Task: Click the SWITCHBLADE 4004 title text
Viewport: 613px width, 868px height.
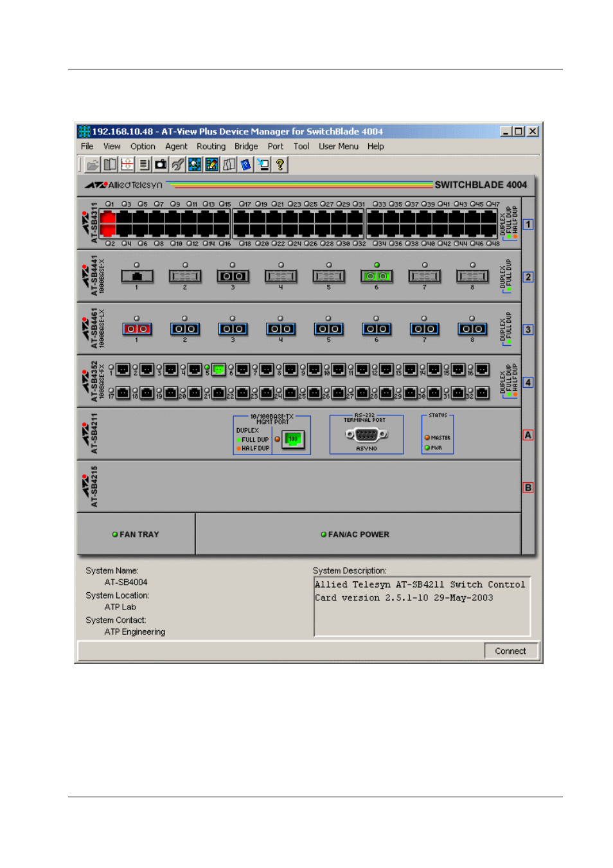Action: [x=481, y=185]
